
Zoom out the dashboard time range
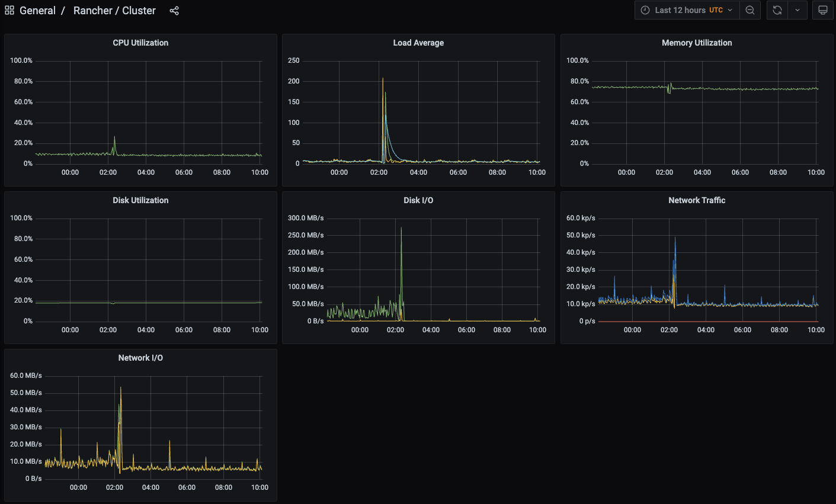pyautogui.click(x=750, y=10)
